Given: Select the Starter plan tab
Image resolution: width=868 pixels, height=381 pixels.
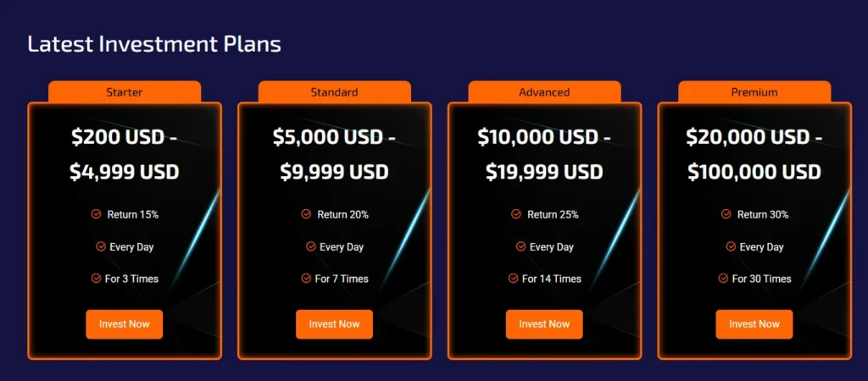Looking at the screenshot, I should point(125,91).
